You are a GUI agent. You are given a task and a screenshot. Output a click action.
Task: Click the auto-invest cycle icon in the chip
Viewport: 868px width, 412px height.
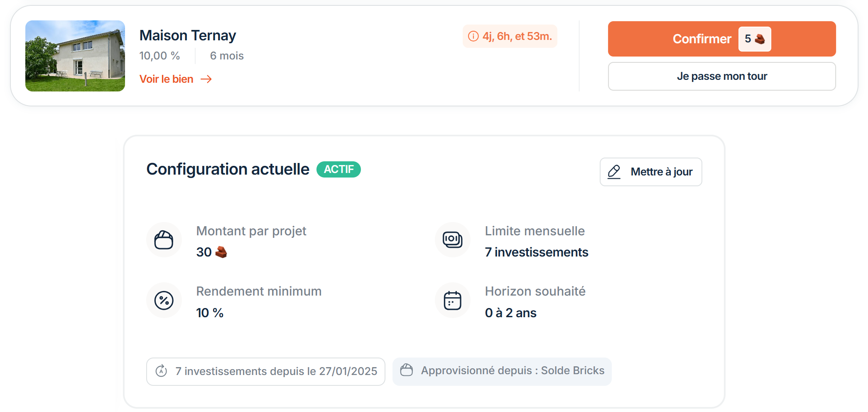(x=161, y=371)
